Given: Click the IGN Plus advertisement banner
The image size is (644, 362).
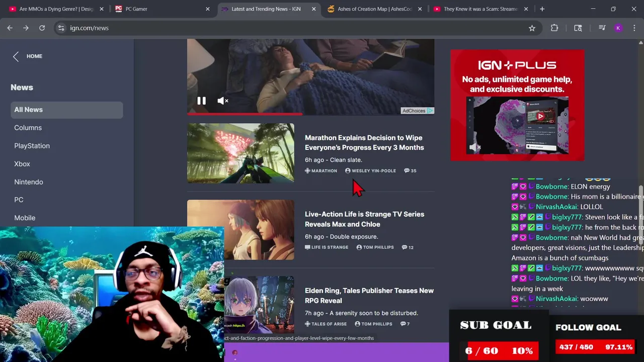Looking at the screenshot, I should (517, 105).
